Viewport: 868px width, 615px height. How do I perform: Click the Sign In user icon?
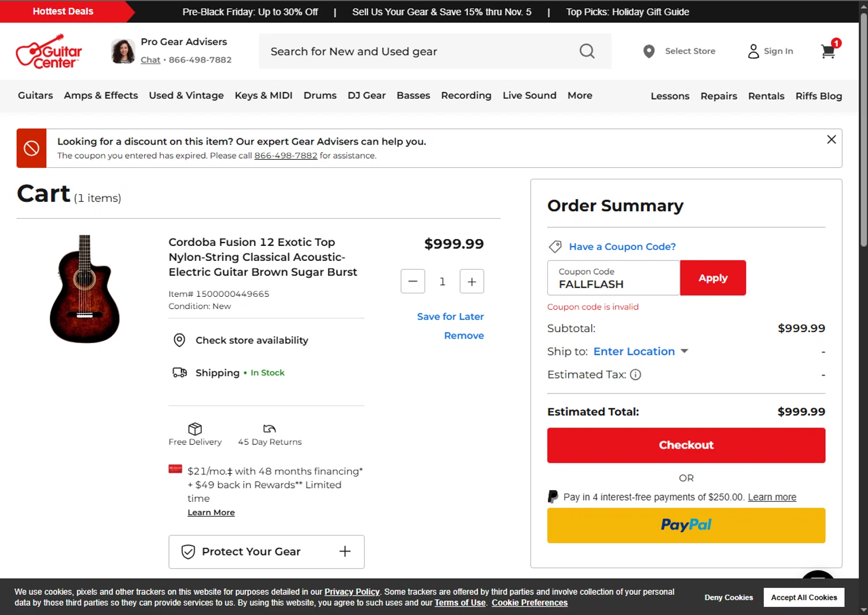click(753, 51)
